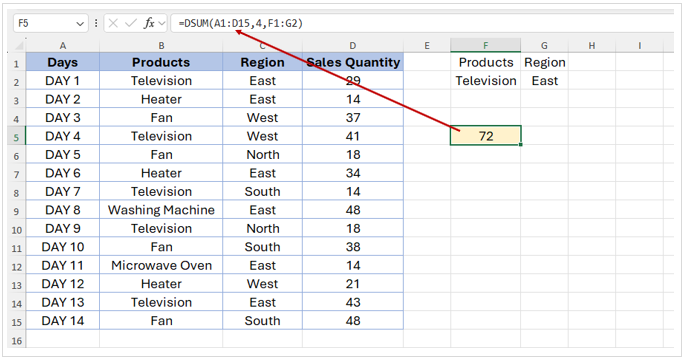Select the DAY 3 cell
This screenshot has width=686, height=360.
coord(63,117)
